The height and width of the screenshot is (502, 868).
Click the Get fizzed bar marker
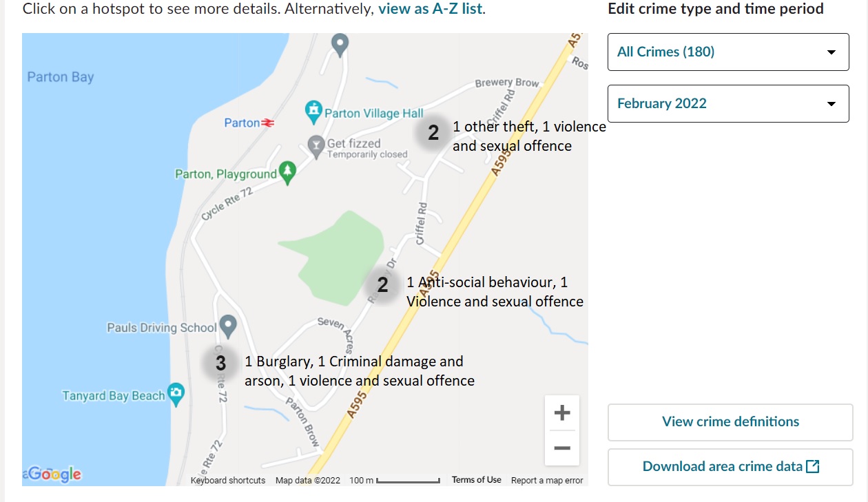316,145
